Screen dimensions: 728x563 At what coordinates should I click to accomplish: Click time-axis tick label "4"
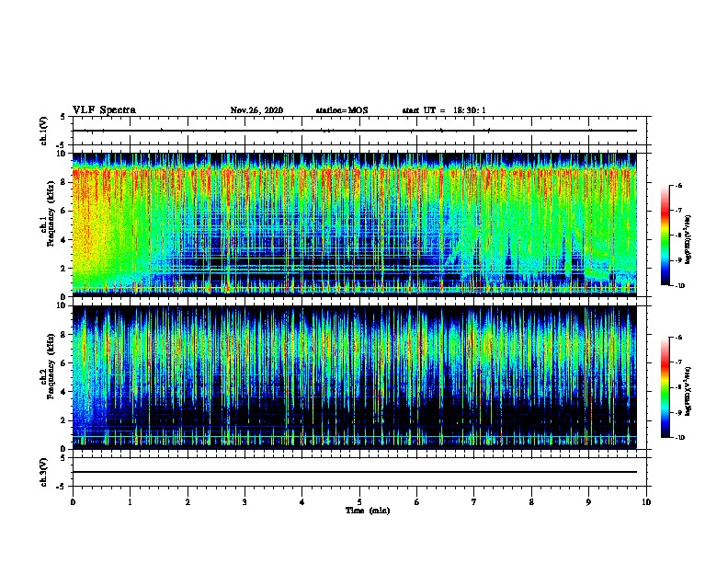(x=302, y=501)
